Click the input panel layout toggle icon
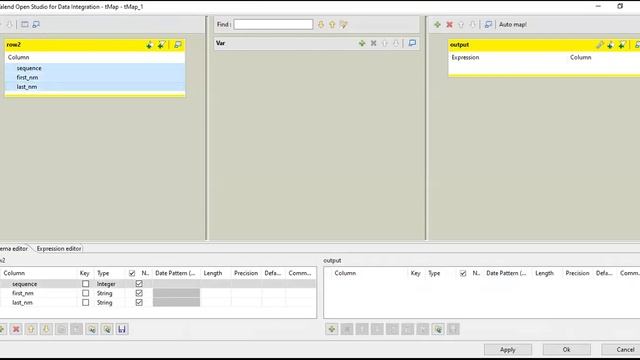Image resolution: width=640 pixels, height=360 pixels. point(25,24)
